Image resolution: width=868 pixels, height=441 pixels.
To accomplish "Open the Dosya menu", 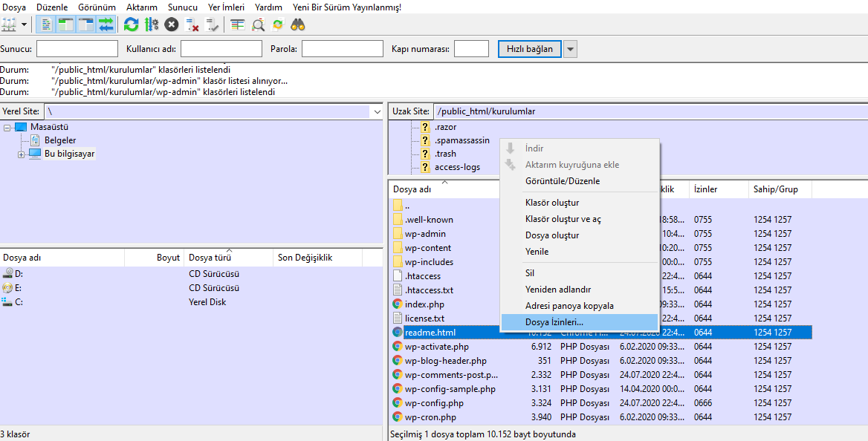I will (14, 7).
